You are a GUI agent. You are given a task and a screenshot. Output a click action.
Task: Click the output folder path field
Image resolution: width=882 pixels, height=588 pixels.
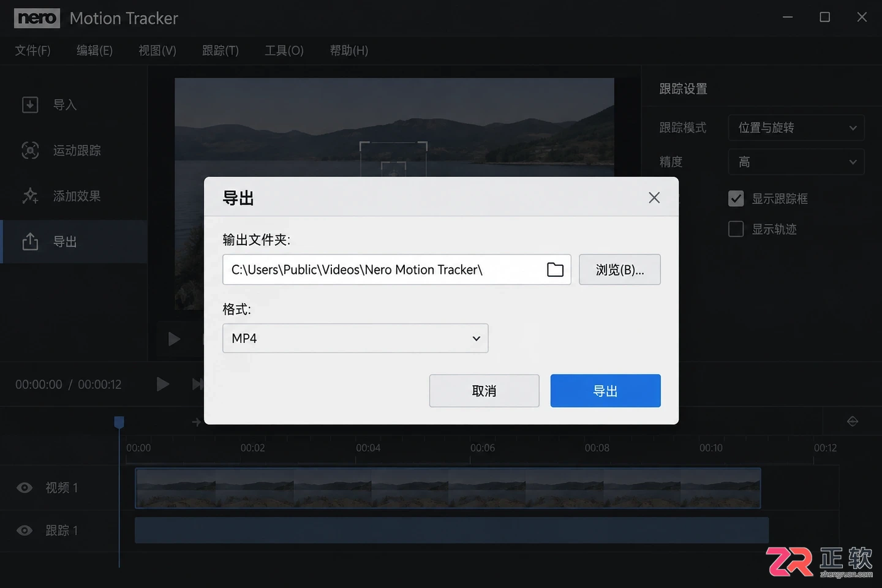pos(397,269)
